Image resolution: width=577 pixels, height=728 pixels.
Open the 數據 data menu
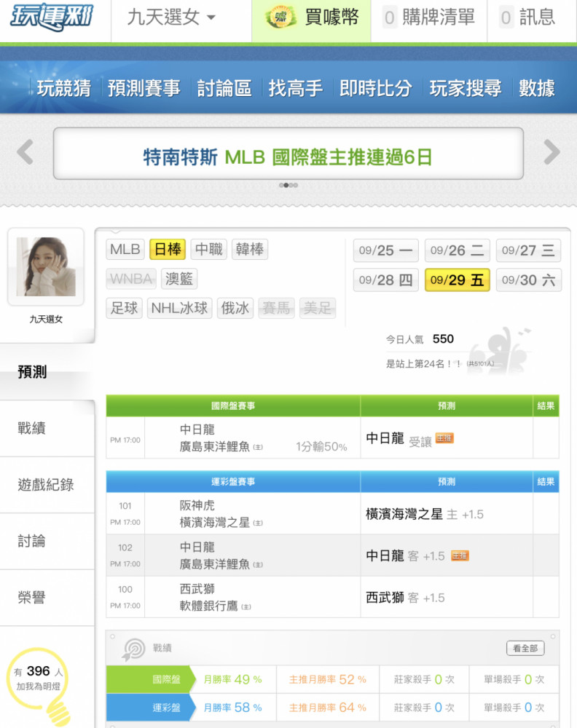click(537, 88)
